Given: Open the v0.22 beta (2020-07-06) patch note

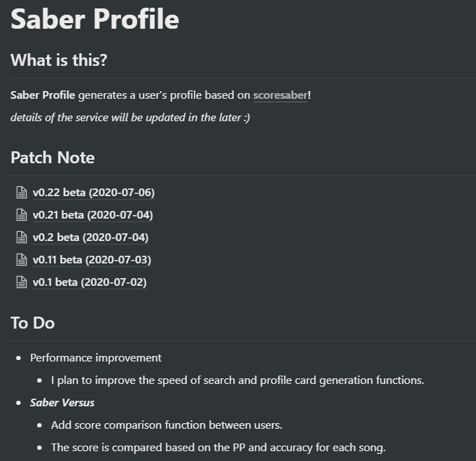Looking at the screenshot, I should click(94, 193).
